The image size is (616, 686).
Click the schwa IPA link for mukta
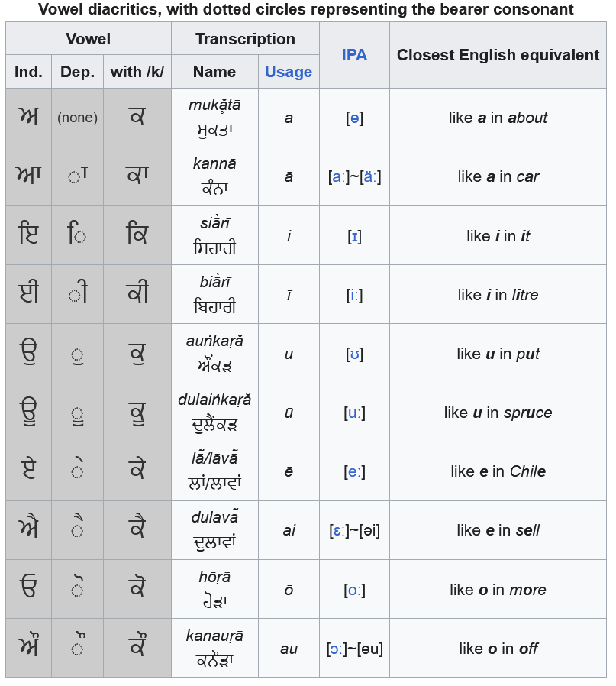(354, 118)
